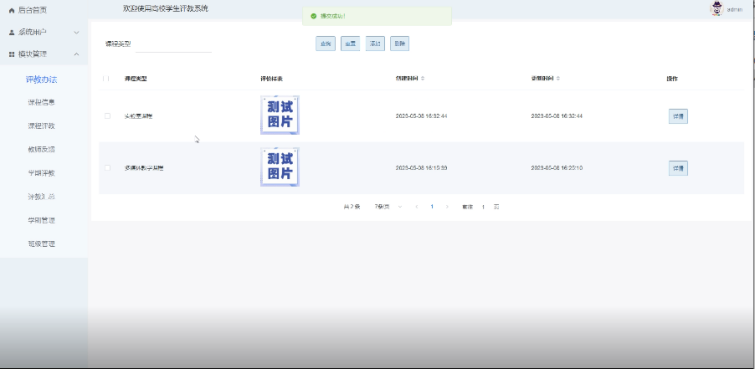
Task: Click the home icon beside 后台首页
Action: (12, 10)
